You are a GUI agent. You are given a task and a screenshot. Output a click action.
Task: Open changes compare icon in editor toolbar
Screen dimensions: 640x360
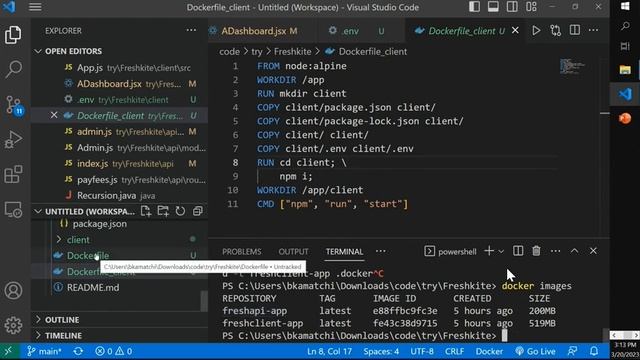click(x=556, y=31)
